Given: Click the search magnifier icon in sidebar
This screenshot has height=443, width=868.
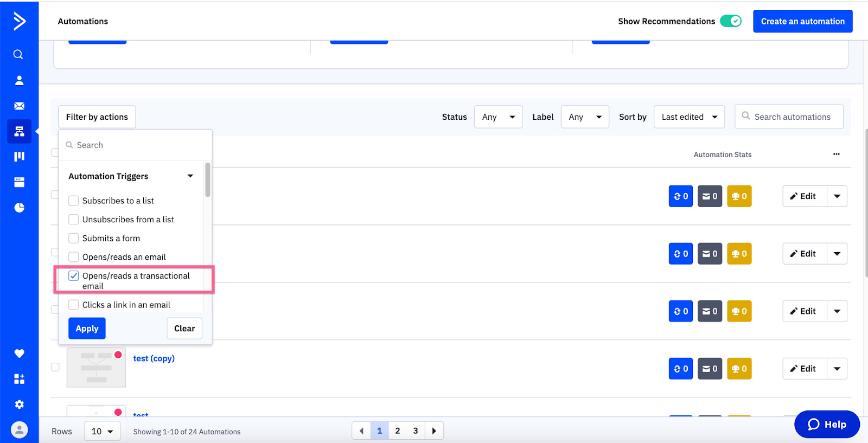Looking at the screenshot, I should tap(18, 54).
